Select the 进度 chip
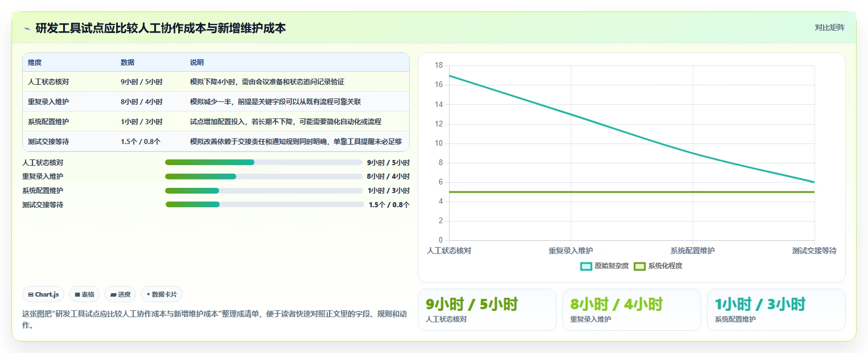This screenshot has width=868, height=353. pyautogui.click(x=120, y=294)
